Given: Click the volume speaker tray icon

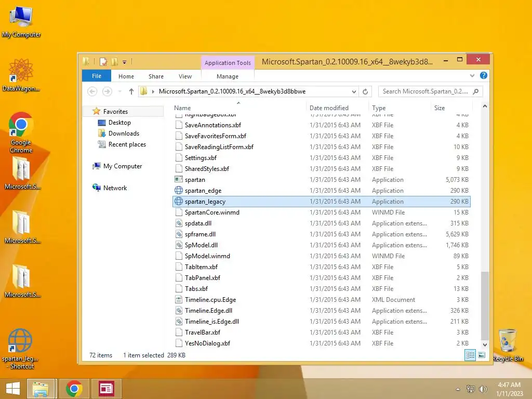Looking at the screenshot, I should coord(483,389).
